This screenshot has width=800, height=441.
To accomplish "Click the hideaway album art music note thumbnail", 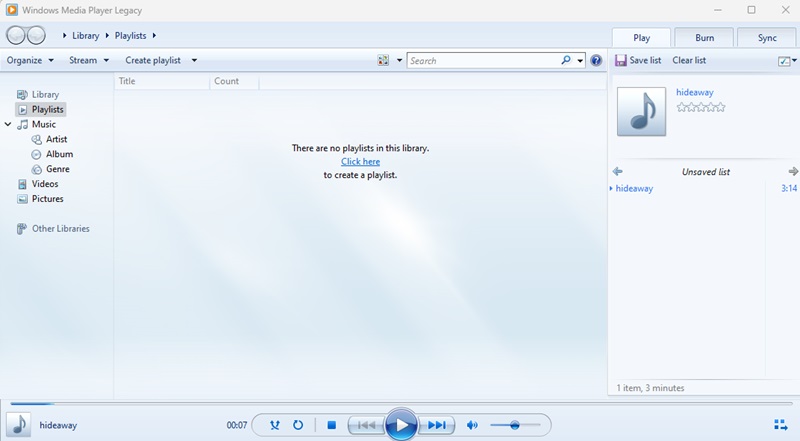I will pos(641,111).
